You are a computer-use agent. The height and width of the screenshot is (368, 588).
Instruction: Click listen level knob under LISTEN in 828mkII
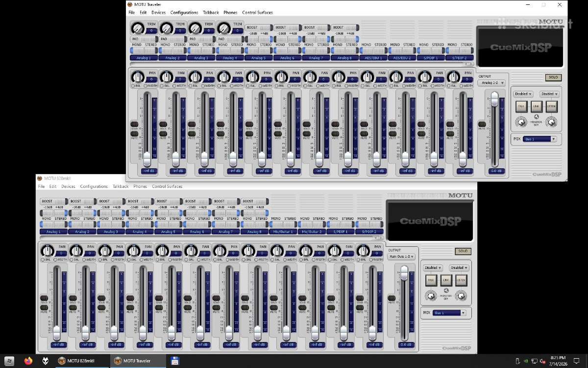click(461, 295)
